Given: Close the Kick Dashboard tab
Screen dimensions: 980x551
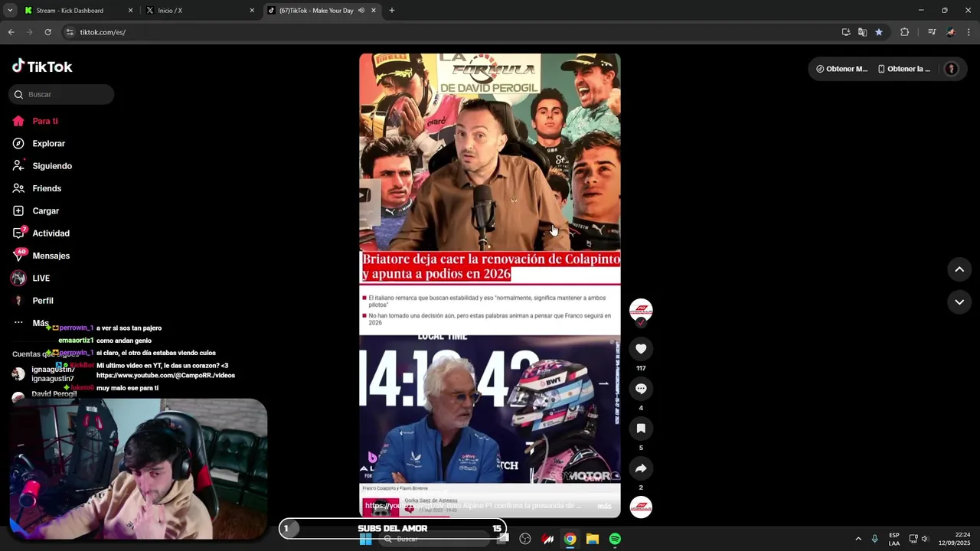Looking at the screenshot, I should click(x=130, y=11).
